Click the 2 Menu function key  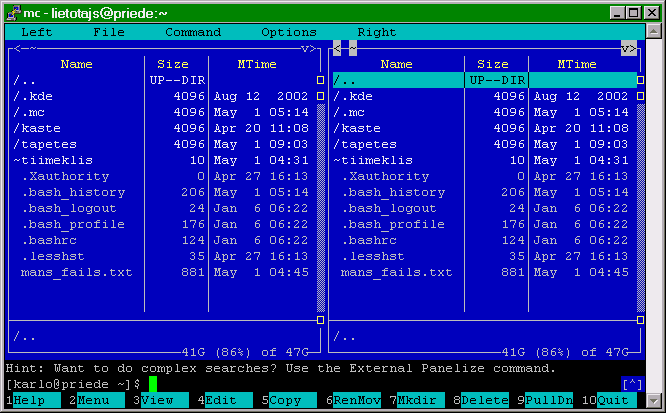click(97, 400)
